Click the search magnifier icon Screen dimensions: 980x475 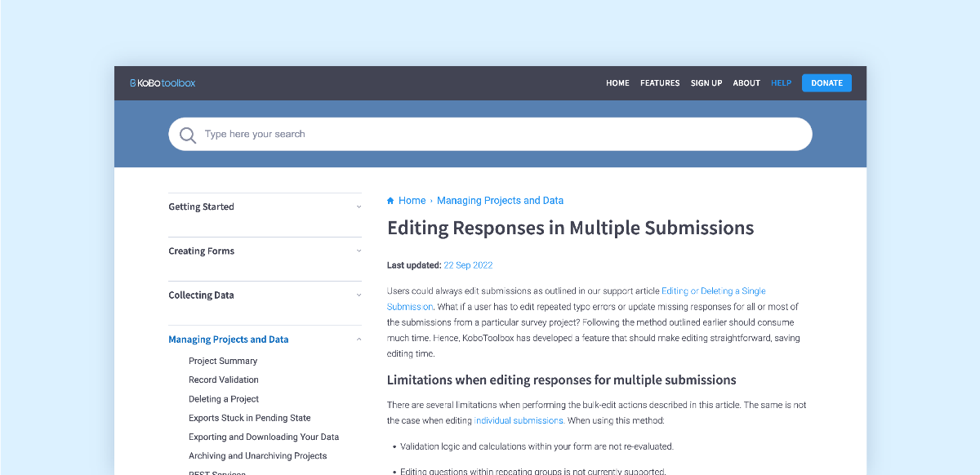188,134
